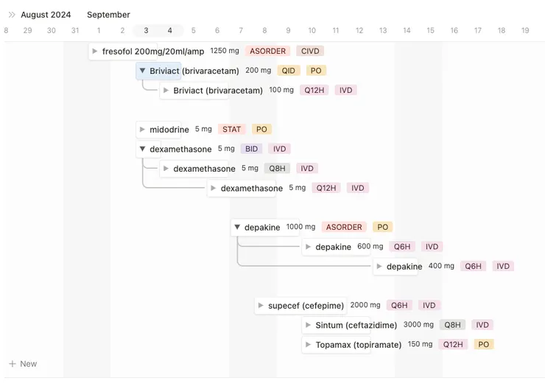Viewport: 545px width, 392px height.
Task: Click the yellow QID tag on Briviact
Action: [x=288, y=71]
